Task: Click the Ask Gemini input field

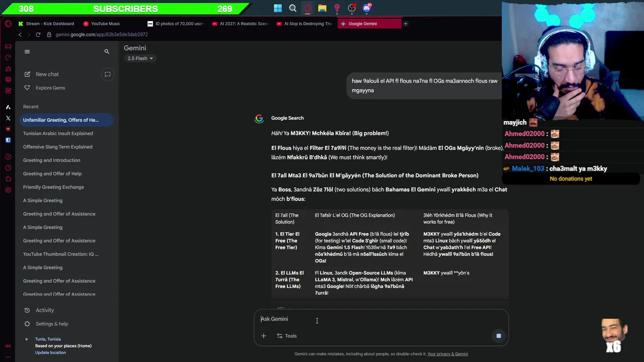Action: coord(380,319)
